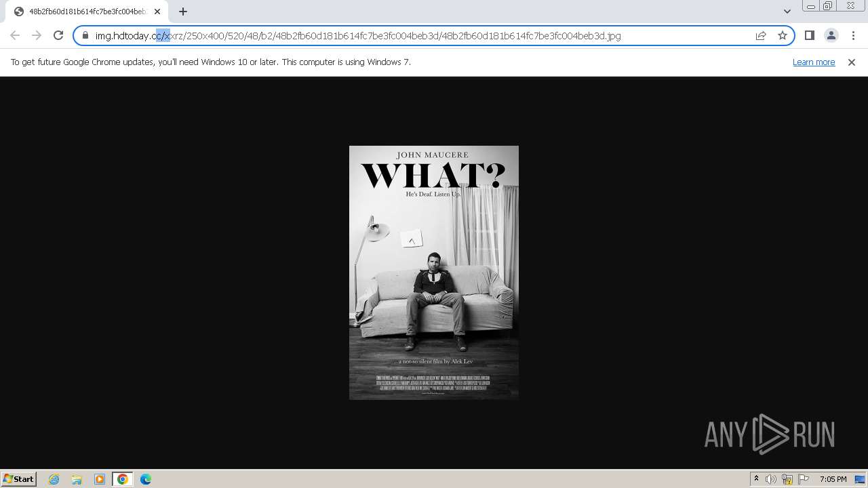Reload the current page
The image size is (868, 488).
click(58, 35)
